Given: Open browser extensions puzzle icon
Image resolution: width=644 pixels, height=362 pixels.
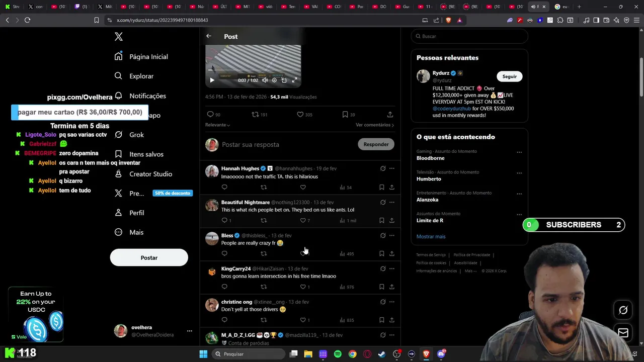Looking at the screenshot, I should pyautogui.click(x=560, y=20).
